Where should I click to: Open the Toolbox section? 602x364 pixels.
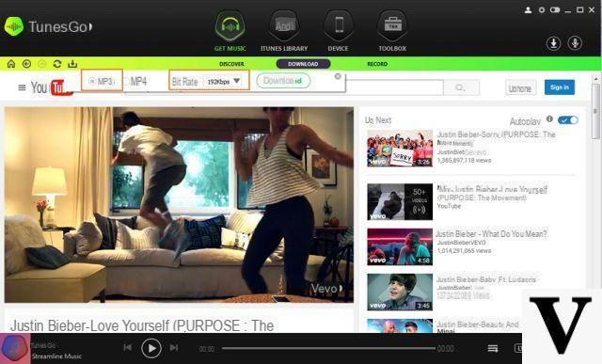point(392,31)
